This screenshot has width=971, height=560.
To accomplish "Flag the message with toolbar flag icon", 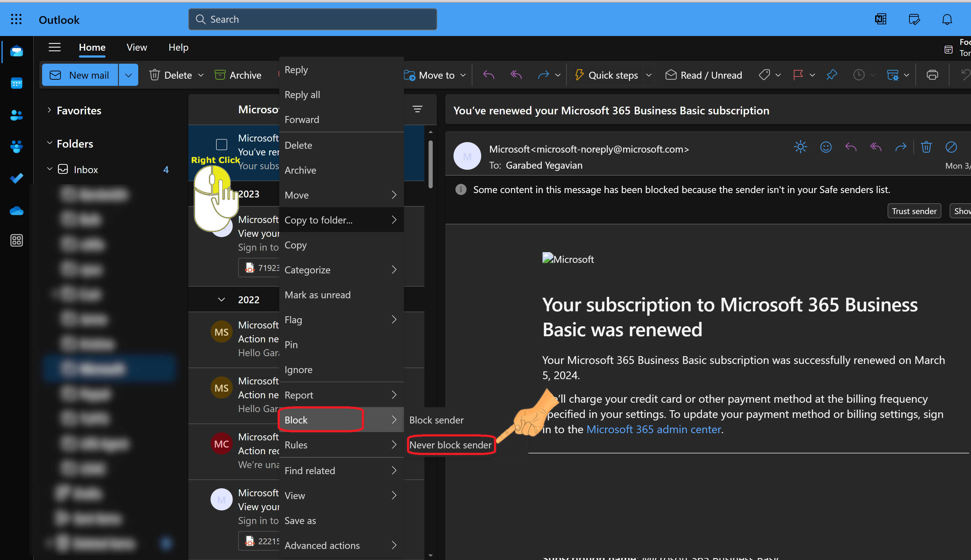I will click(x=798, y=75).
